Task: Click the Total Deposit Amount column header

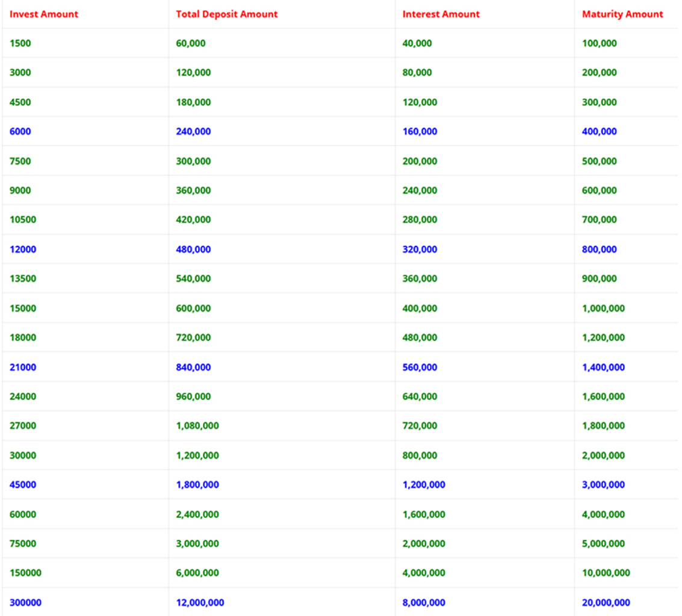Action: point(226,14)
